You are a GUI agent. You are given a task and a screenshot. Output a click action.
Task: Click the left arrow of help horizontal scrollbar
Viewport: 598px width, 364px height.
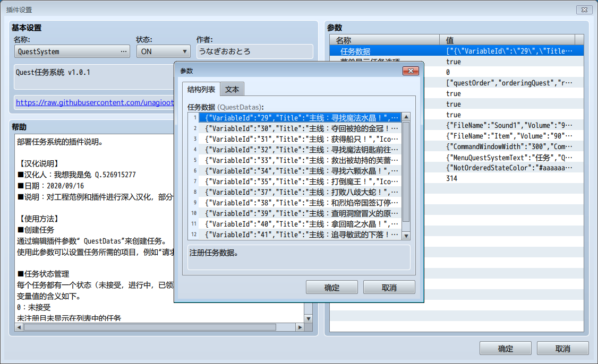click(x=19, y=327)
